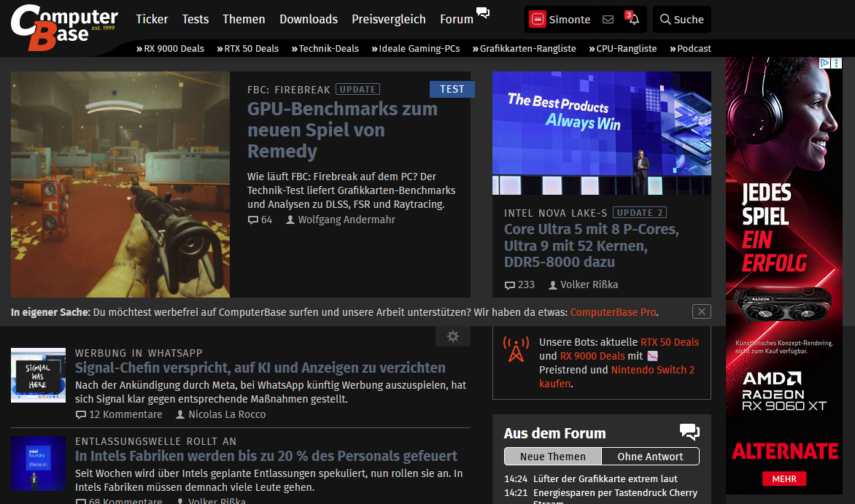Open Signal-Chefin verspricht headline
The image size is (855, 504).
click(260, 368)
